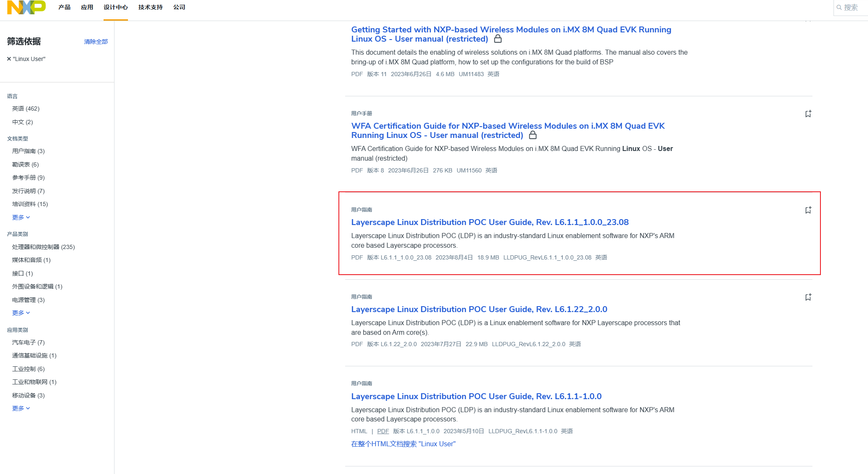Click the UM11560 document ID text
The image size is (868, 474).
click(469, 170)
